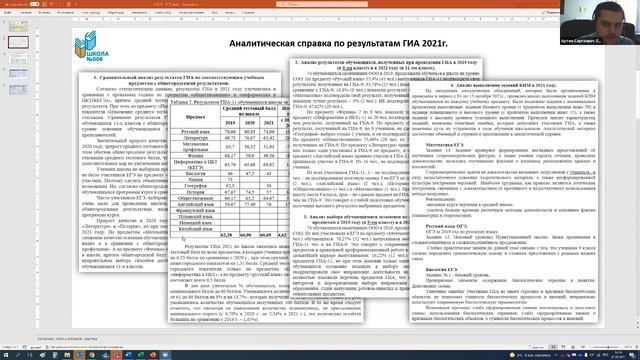Start slideshow from beginning using toolbar icon
The width and height of the screenshot is (640, 360).
tap(69, 4)
